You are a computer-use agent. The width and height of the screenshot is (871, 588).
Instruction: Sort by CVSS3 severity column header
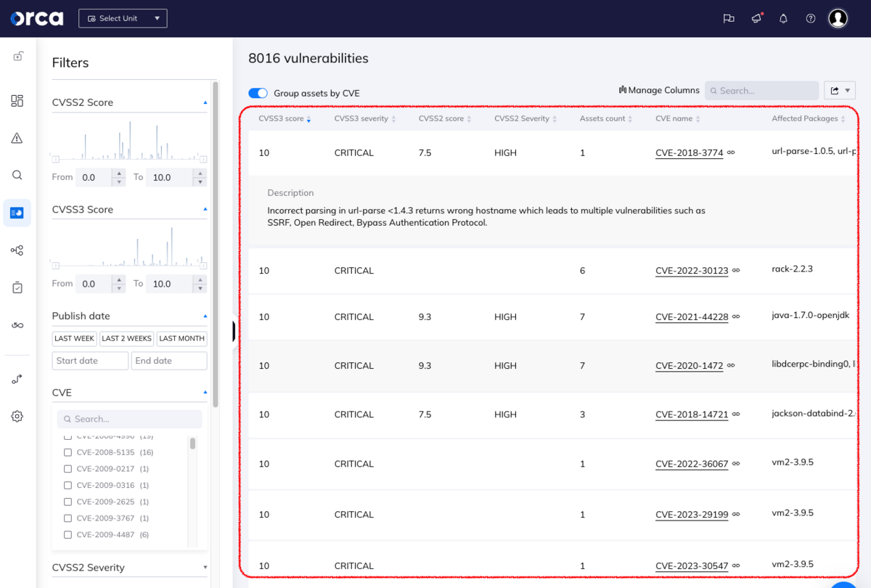coord(365,118)
